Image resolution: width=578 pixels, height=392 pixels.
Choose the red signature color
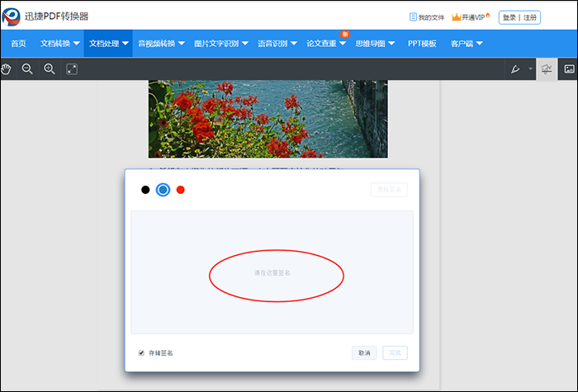(180, 190)
